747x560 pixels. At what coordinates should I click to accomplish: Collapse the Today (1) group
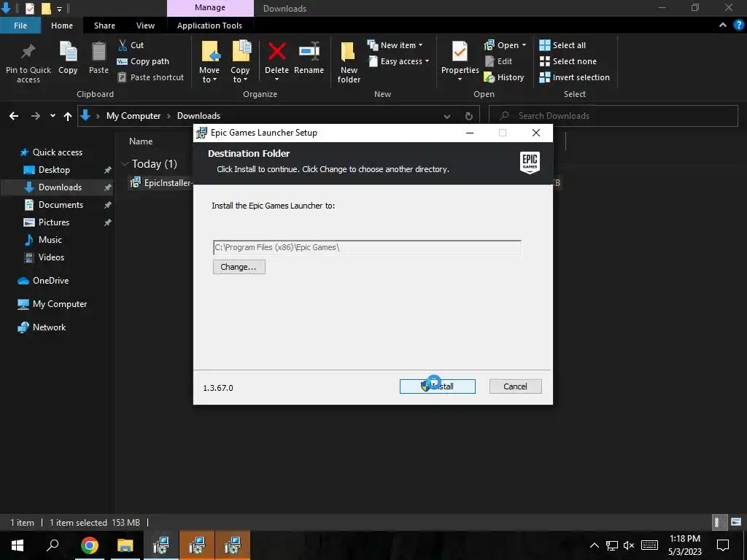click(125, 164)
